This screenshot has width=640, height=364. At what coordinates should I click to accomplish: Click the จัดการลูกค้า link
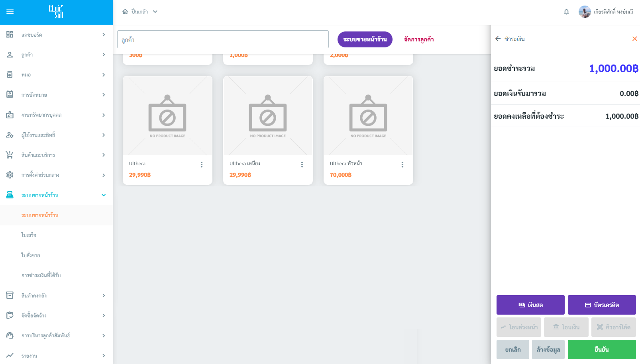(x=419, y=39)
